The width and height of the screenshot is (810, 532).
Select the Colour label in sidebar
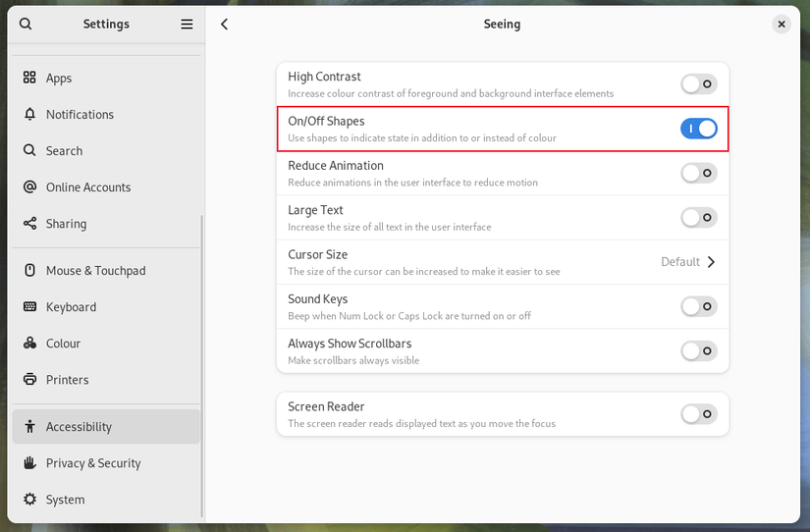[x=63, y=344]
